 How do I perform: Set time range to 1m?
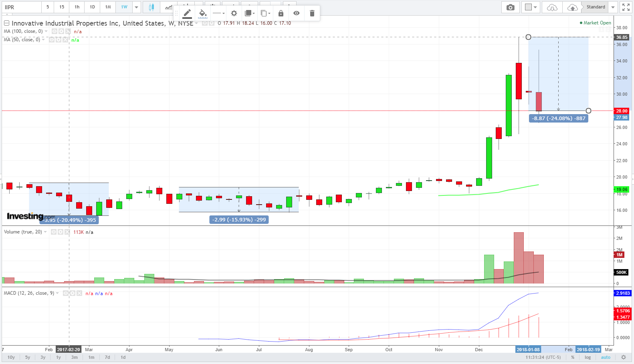coord(91,357)
